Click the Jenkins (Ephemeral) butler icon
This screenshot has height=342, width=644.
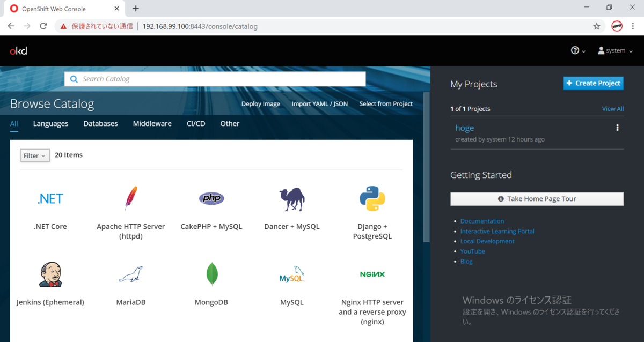(50, 274)
